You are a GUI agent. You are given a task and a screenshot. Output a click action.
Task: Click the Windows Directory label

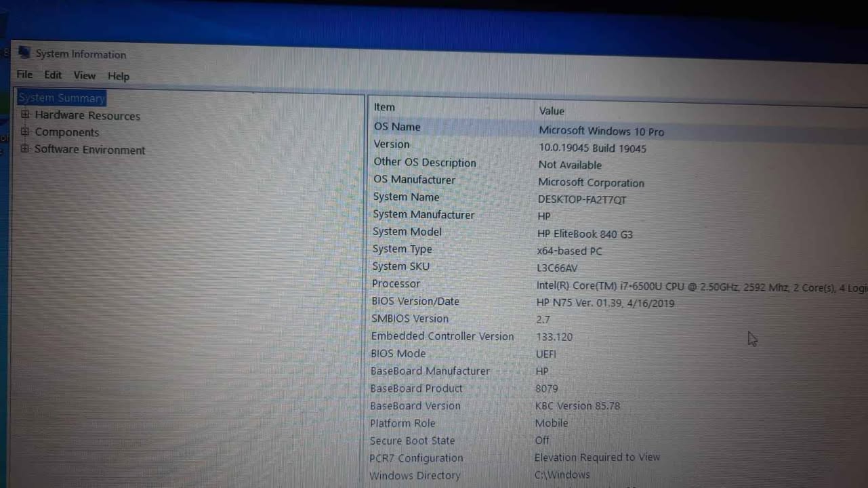[x=415, y=476]
